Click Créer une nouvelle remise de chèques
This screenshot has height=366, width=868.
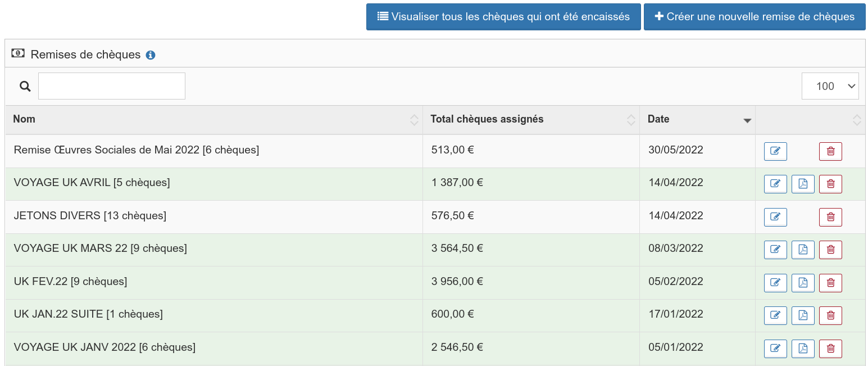point(754,17)
